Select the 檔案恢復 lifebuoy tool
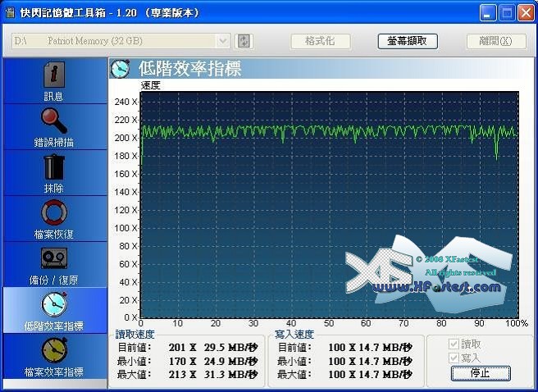The height and width of the screenshot is (392, 538). (54, 219)
